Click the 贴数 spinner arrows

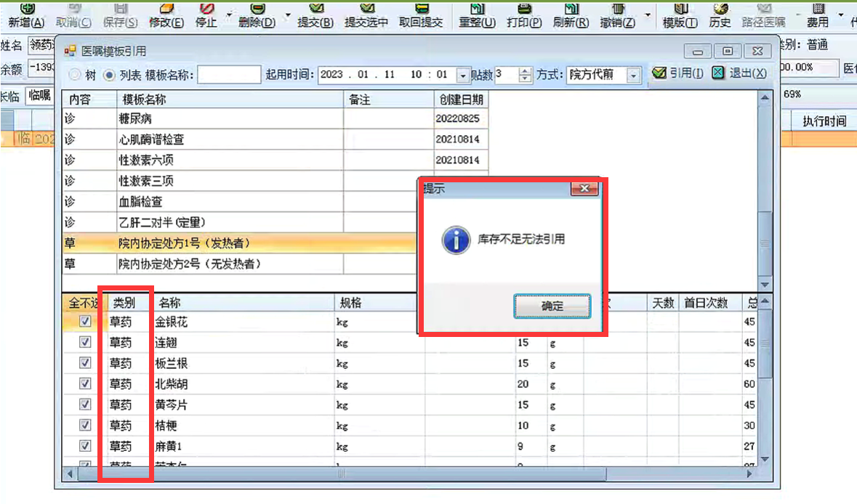(525, 75)
